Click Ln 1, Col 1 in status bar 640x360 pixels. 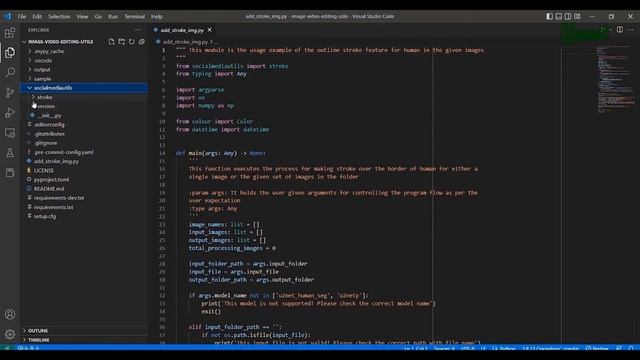[x=416, y=349]
